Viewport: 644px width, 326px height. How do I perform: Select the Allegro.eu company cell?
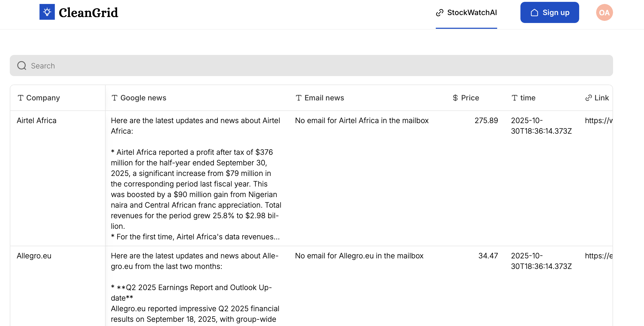(34, 256)
